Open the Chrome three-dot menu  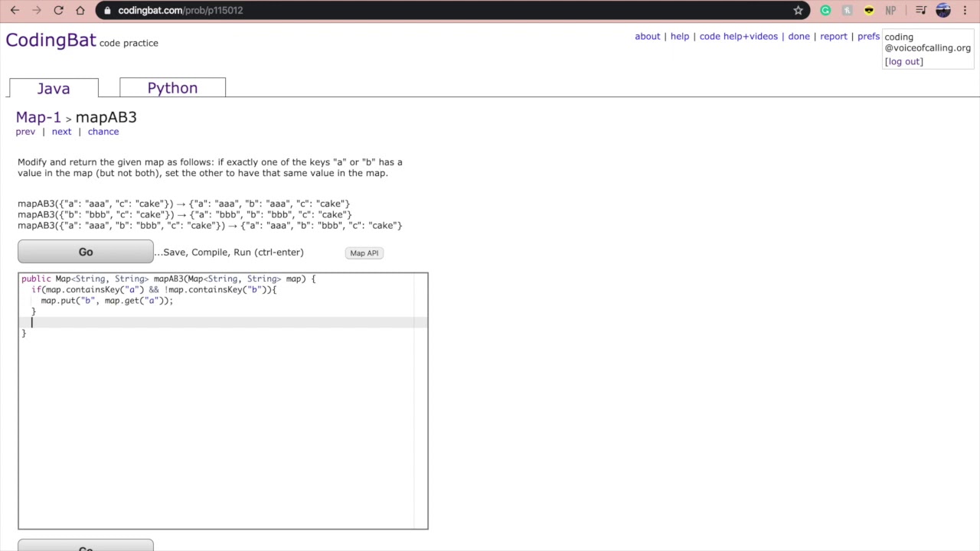point(965,11)
